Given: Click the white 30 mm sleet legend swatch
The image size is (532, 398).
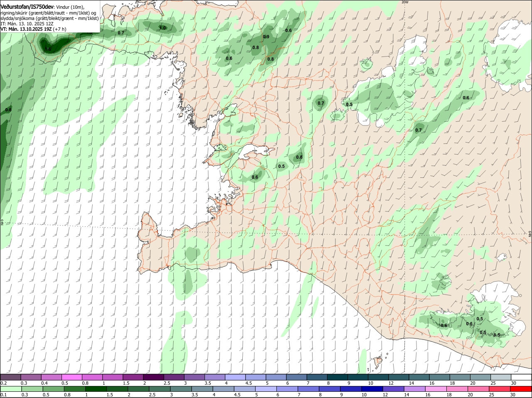Looking at the screenshot, I should point(521,377).
